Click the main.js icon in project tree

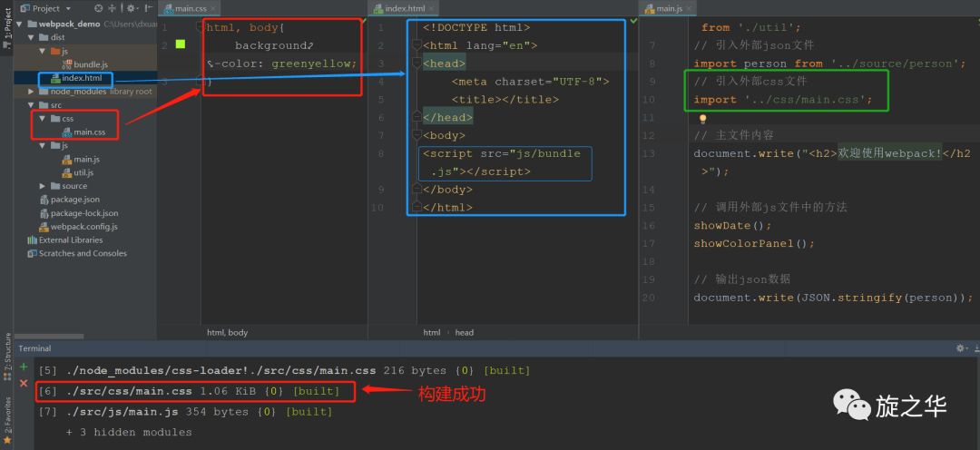(x=67, y=160)
